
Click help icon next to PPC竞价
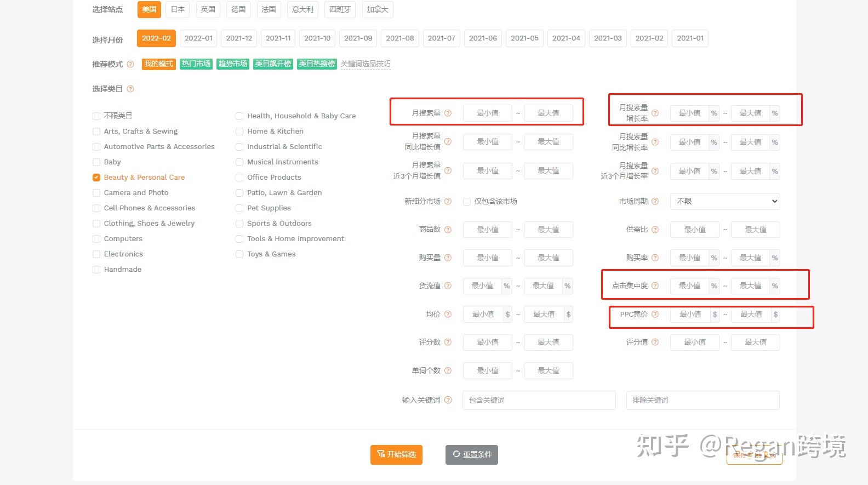pos(655,314)
